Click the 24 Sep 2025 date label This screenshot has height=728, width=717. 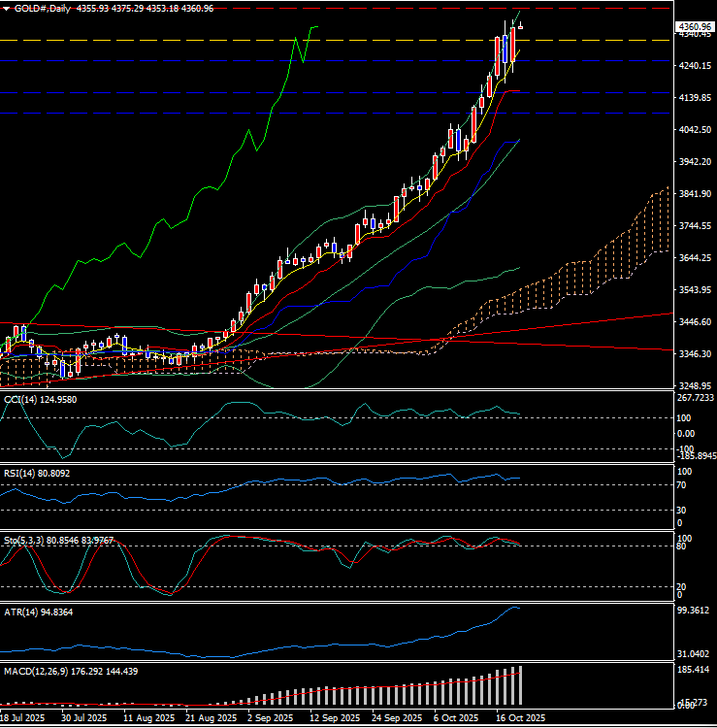click(395, 718)
